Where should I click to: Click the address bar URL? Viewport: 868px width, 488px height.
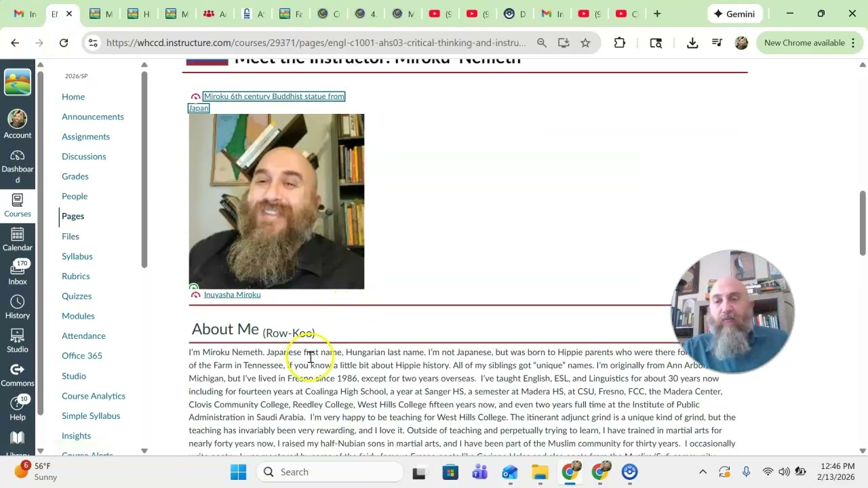pos(316,43)
